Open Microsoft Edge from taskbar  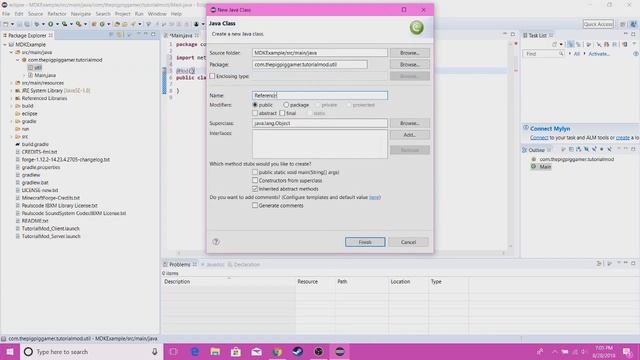point(195,351)
